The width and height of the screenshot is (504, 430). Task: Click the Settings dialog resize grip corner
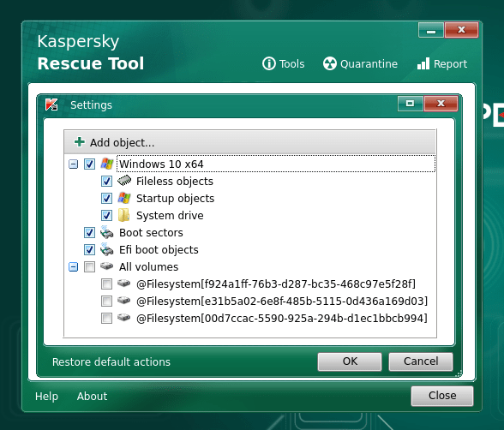[x=459, y=373]
